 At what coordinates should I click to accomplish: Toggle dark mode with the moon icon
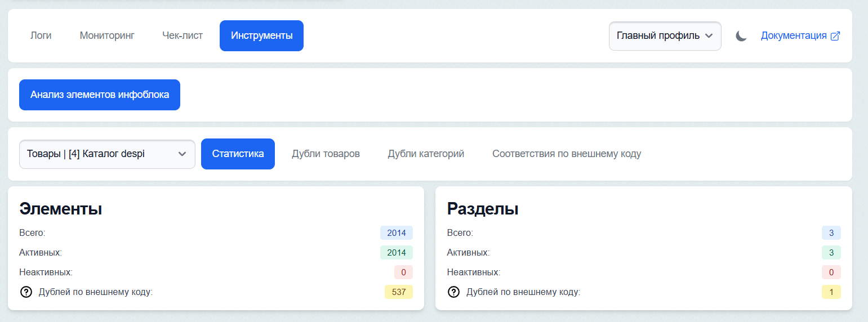(x=741, y=36)
